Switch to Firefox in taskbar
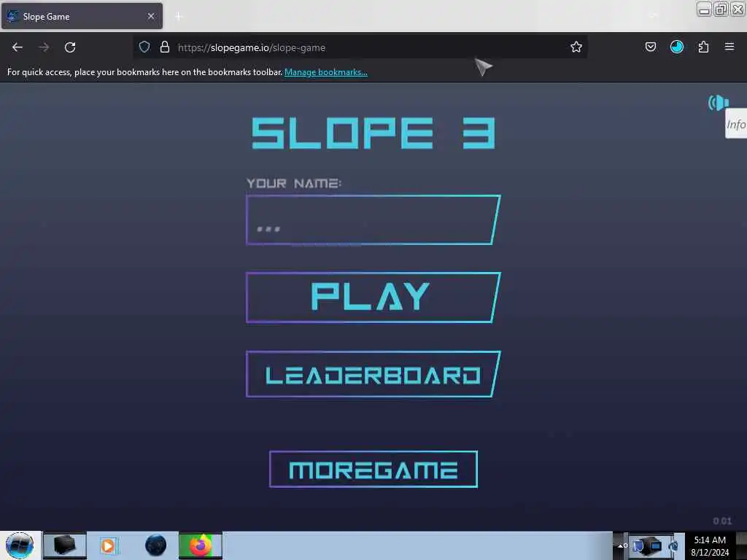747x560 pixels. (201, 545)
